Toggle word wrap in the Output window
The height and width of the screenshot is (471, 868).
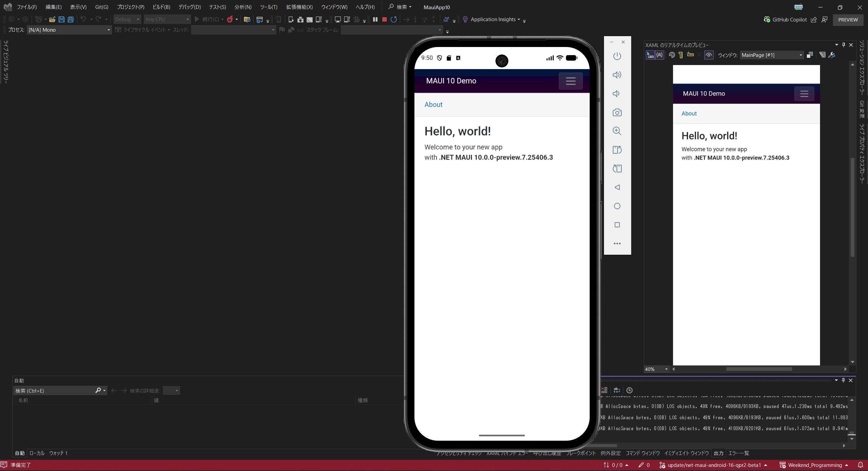pos(617,390)
